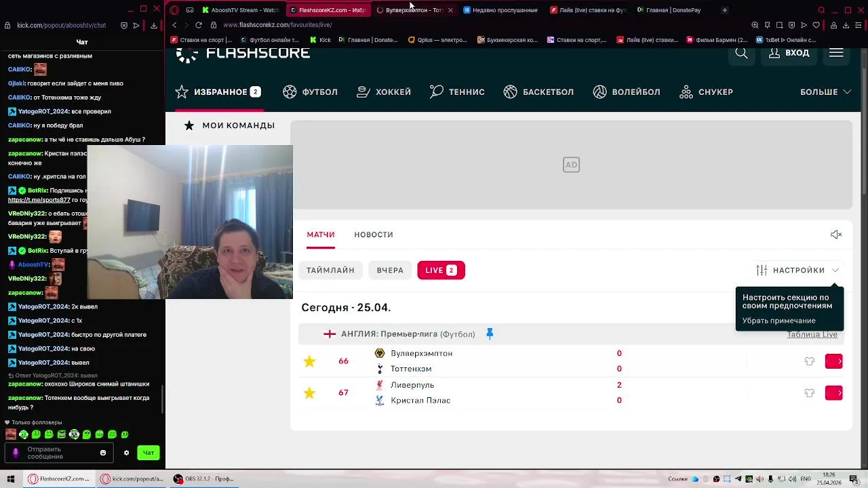Switch to the AbooshTV Stream browser tab

click(241, 10)
